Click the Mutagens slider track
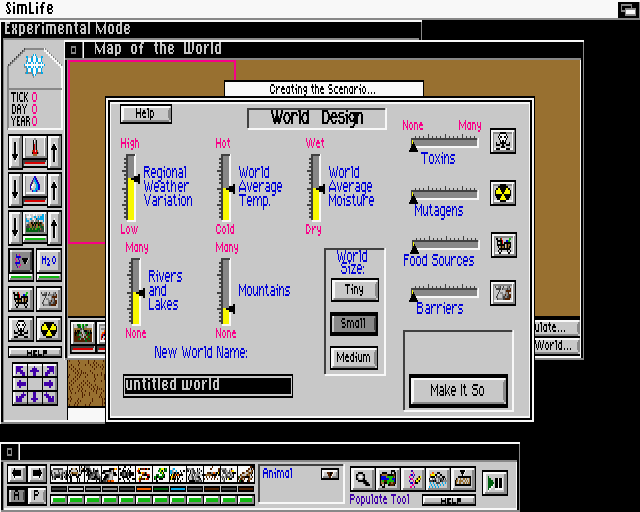The image size is (640, 512). tap(444, 194)
